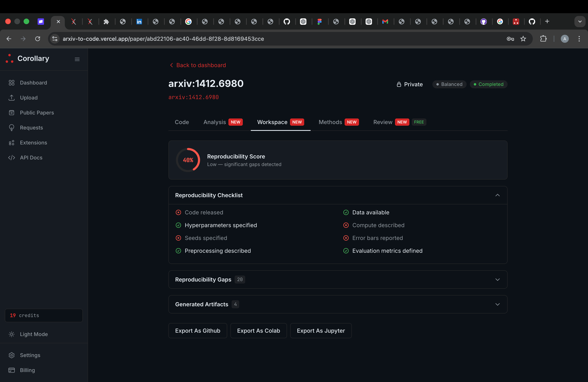Open Requests from the sidebar
Image resolution: width=588 pixels, height=382 pixels.
point(44,128)
